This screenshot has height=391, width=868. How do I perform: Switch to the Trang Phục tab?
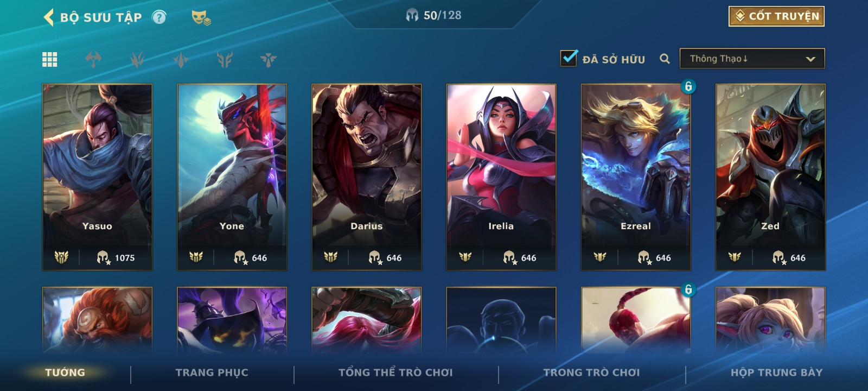[212, 373]
